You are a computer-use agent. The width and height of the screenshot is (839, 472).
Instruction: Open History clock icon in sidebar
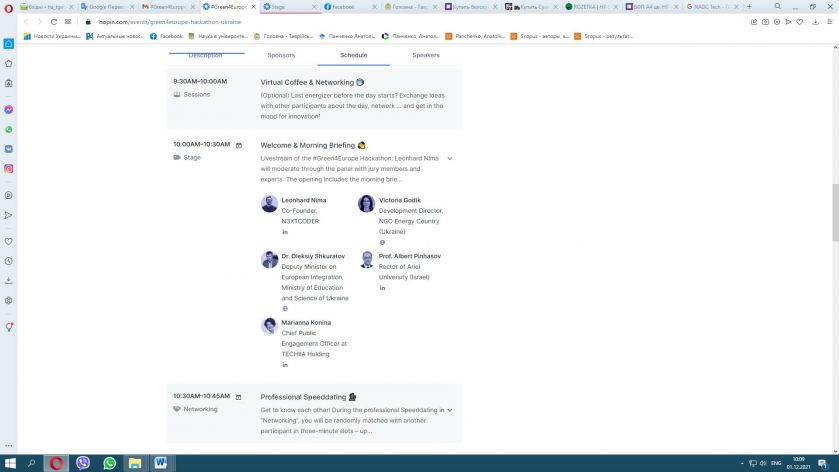pos(9,261)
